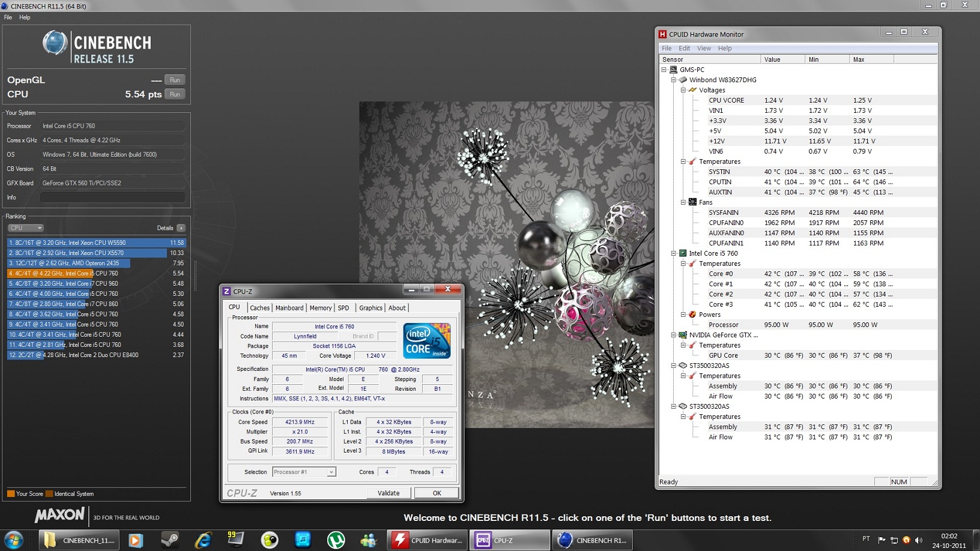This screenshot has height=551, width=980.
Task: Click Validate in CPU-Z
Action: click(389, 492)
